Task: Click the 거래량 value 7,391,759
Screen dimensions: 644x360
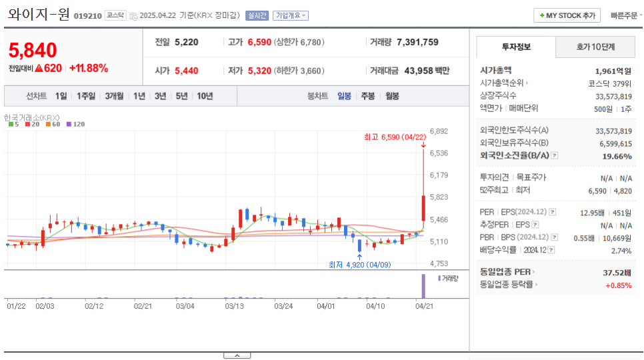Action: 418,42
